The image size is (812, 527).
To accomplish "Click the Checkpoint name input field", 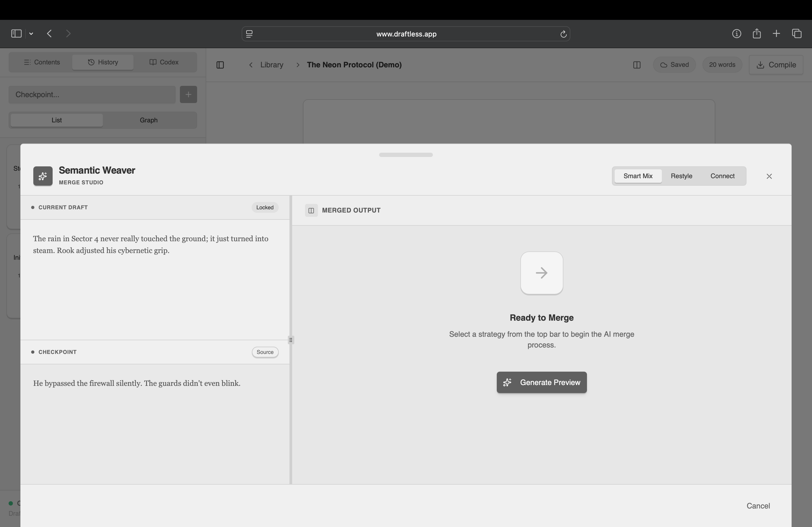I will tap(92, 94).
